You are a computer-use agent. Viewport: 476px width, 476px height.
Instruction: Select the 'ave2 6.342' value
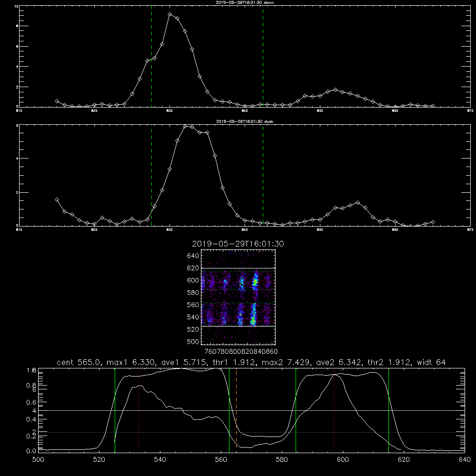339,362
